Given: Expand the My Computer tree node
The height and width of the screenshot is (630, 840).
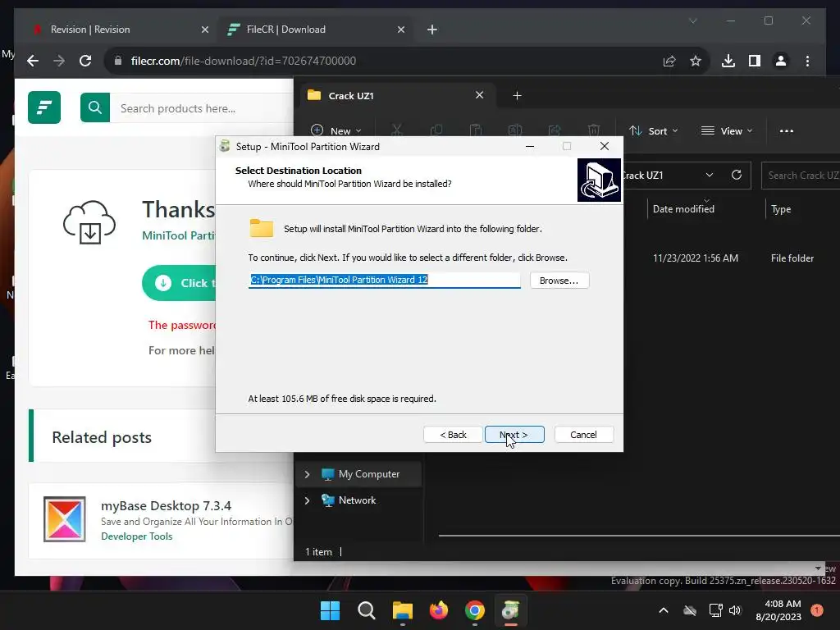Looking at the screenshot, I should pyautogui.click(x=307, y=474).
